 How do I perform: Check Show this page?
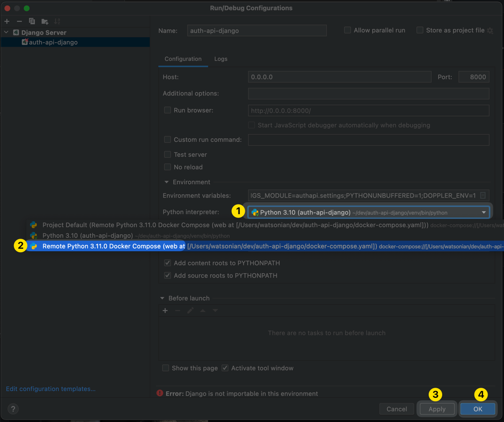coord(166,368)
